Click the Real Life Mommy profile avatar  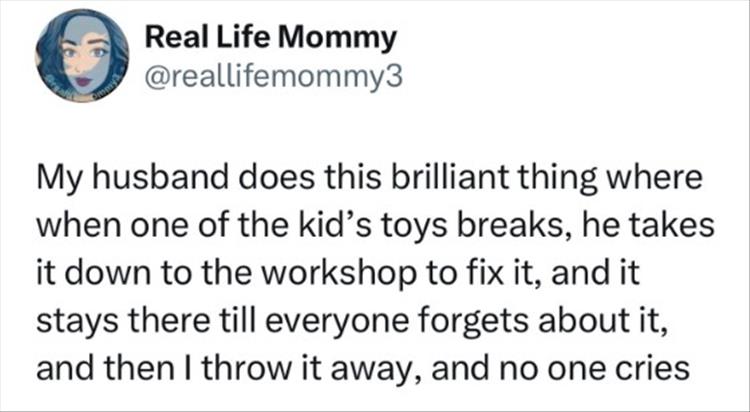81,60
